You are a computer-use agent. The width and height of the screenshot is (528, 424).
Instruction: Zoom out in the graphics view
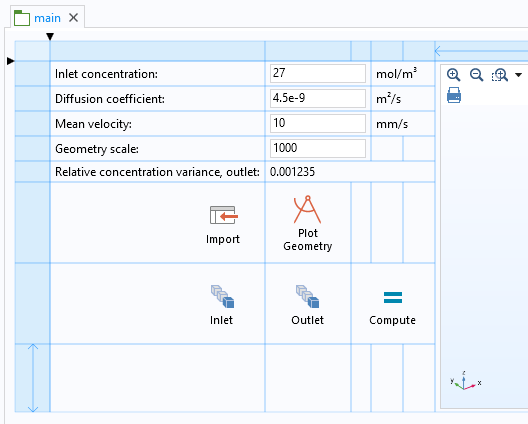[x=476, y=75]
